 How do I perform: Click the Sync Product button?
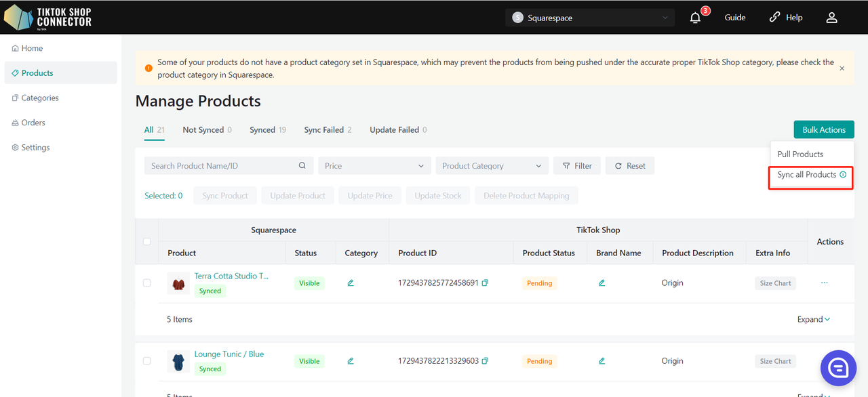pos(225,196)
